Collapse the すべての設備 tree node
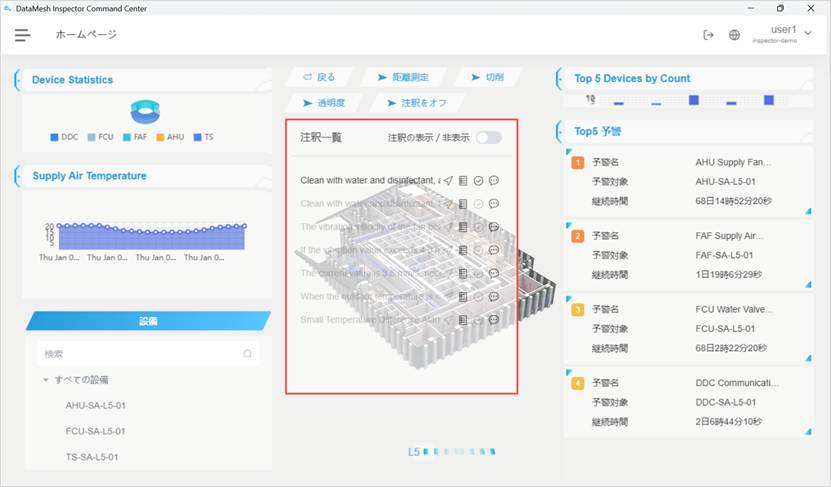 point(46,380)
